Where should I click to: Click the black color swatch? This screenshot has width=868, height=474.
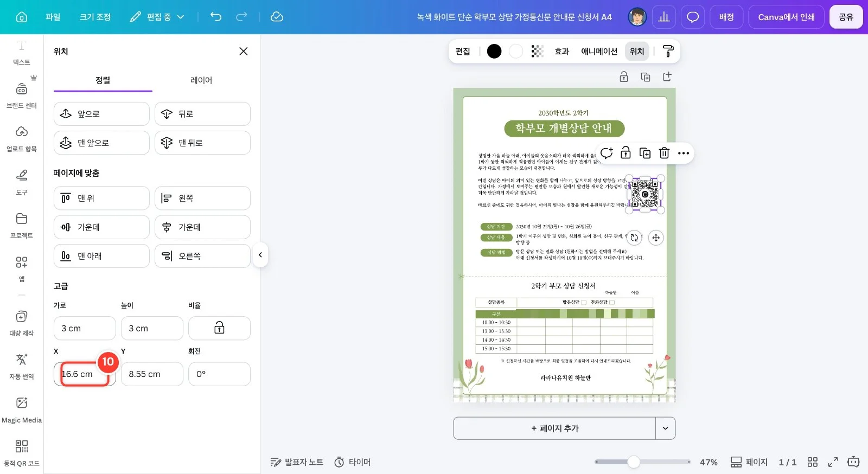click(494, 51)
